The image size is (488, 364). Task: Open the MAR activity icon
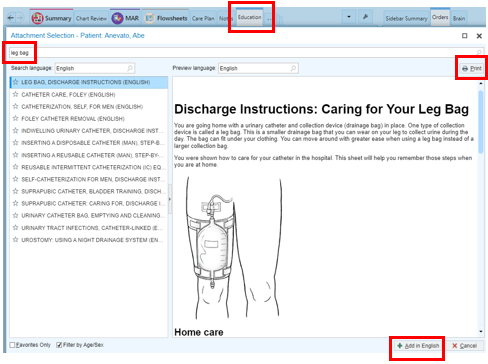117,18
